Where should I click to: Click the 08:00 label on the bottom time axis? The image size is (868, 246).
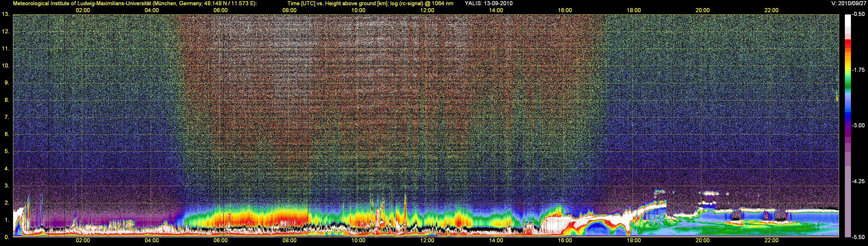tap(289, 241)
